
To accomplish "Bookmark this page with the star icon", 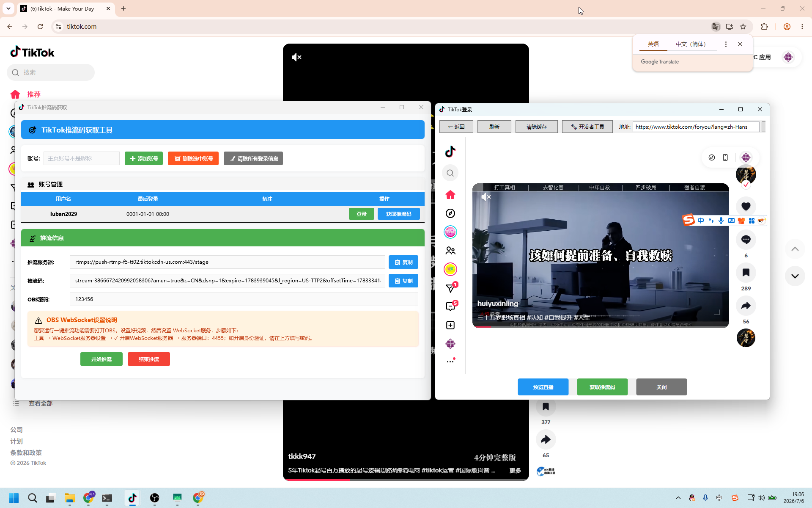I will [743, 27].
